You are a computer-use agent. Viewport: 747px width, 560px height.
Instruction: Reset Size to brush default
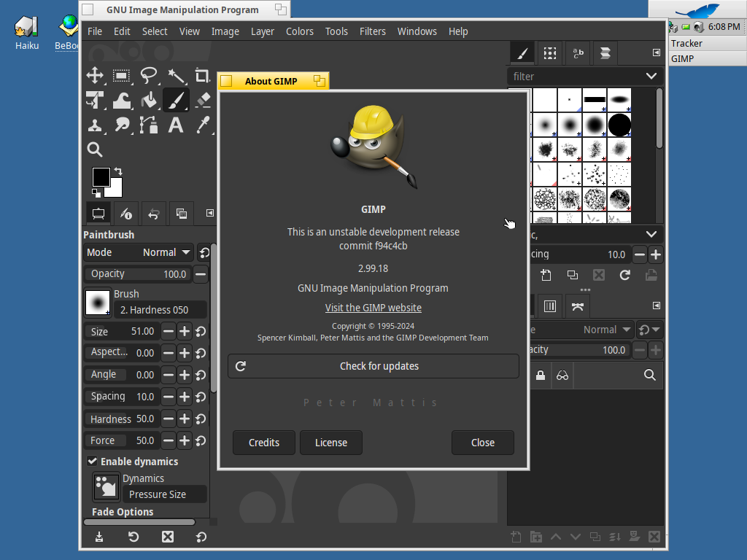pyautogui.click(x=201, y=332)
